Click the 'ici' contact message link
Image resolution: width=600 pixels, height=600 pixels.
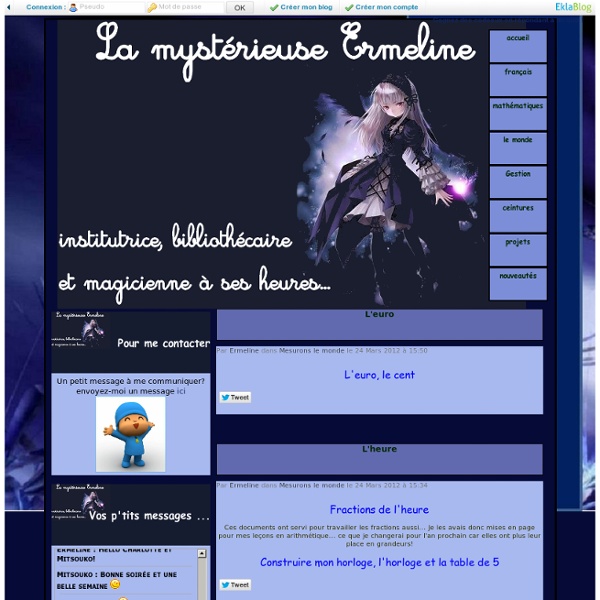(181, 391)
